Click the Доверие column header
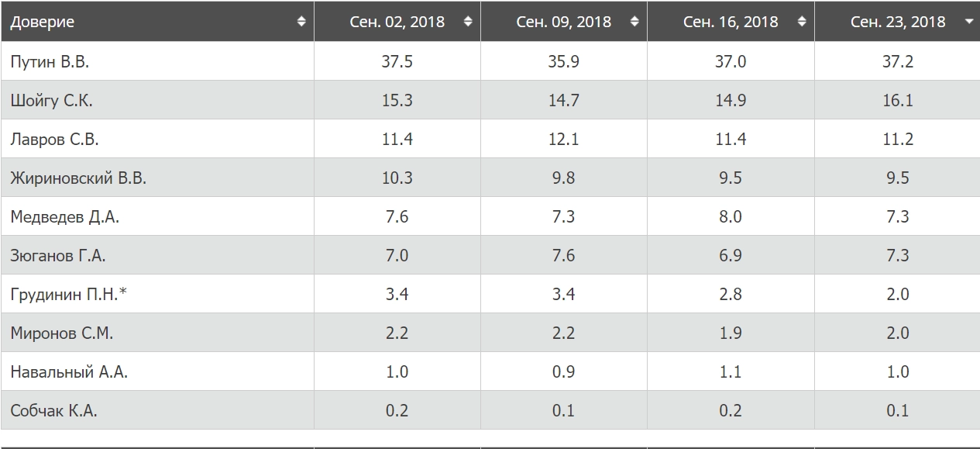The height and width of the screenshot is (449, 980). click(43, 22)
